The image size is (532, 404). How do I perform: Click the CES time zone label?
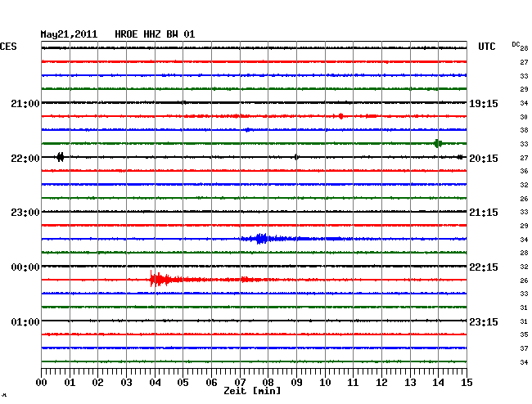pos(8,47)
